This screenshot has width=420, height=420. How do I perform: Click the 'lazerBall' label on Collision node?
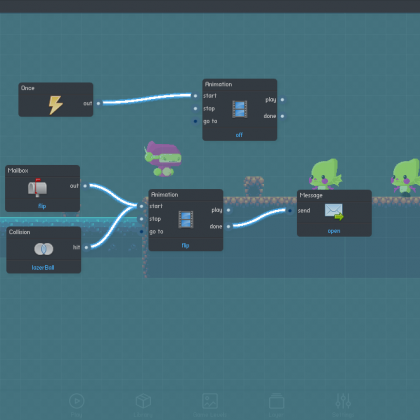pos(43,268)
